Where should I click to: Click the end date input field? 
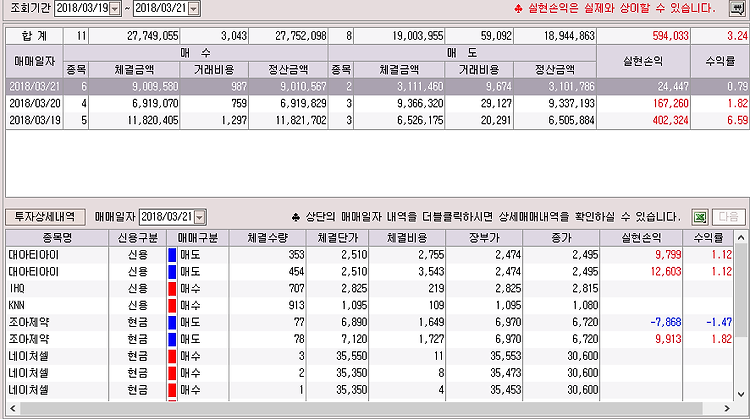coord(161,9)
